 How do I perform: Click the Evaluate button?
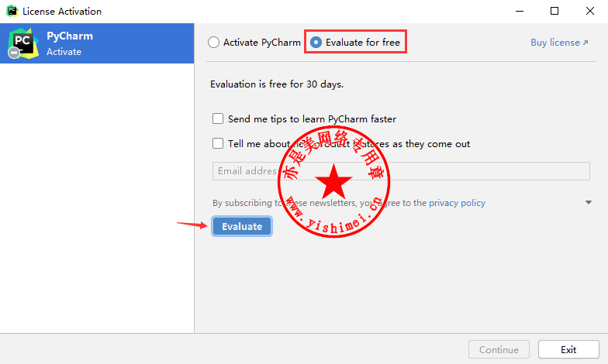tap(242, 226)
